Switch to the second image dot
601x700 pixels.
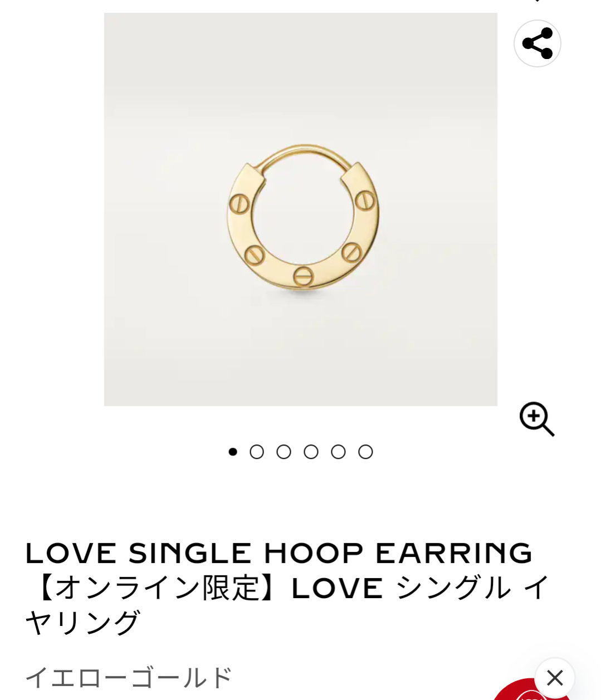click(x=257, y=452)
